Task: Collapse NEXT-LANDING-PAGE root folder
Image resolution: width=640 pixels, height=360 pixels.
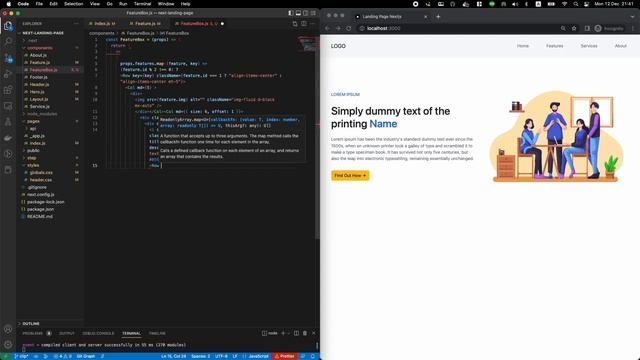Action: point(43,33)
